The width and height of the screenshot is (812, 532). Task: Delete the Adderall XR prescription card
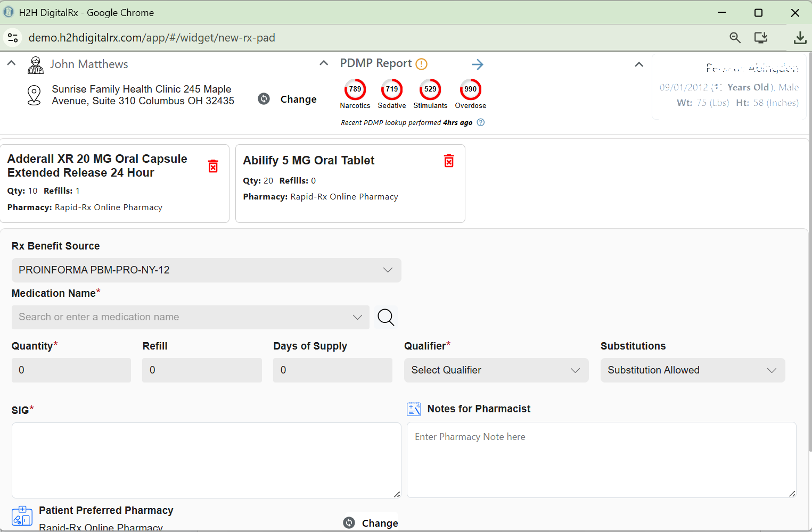click(213, 167)
